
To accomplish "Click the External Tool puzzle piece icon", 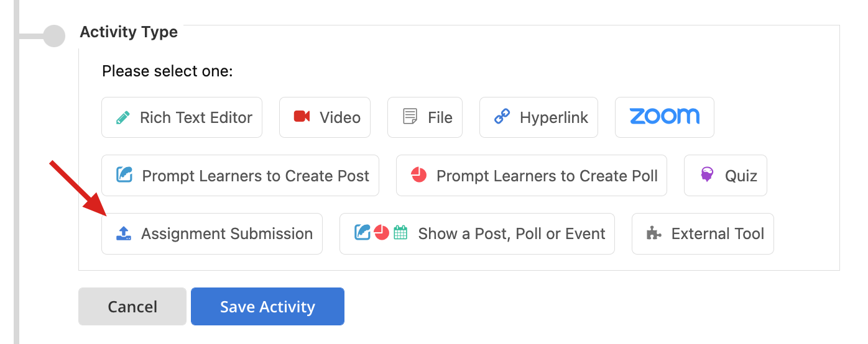I will tap(653, 233).
